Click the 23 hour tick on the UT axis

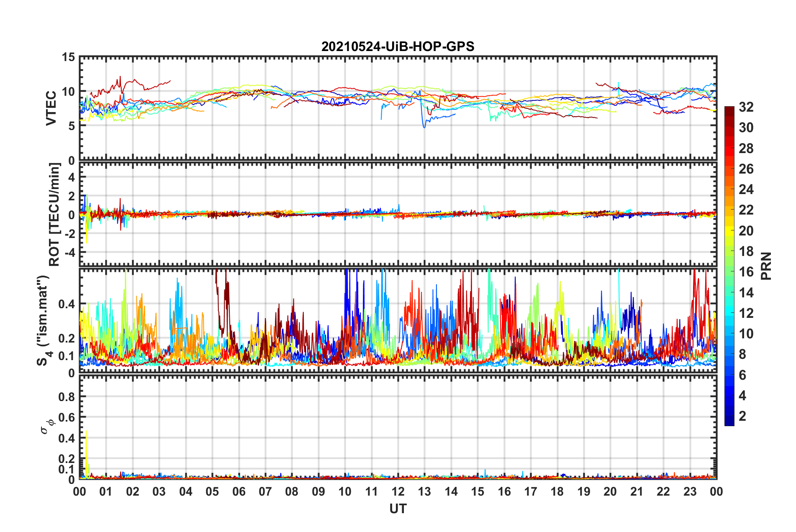pos(690,491)
